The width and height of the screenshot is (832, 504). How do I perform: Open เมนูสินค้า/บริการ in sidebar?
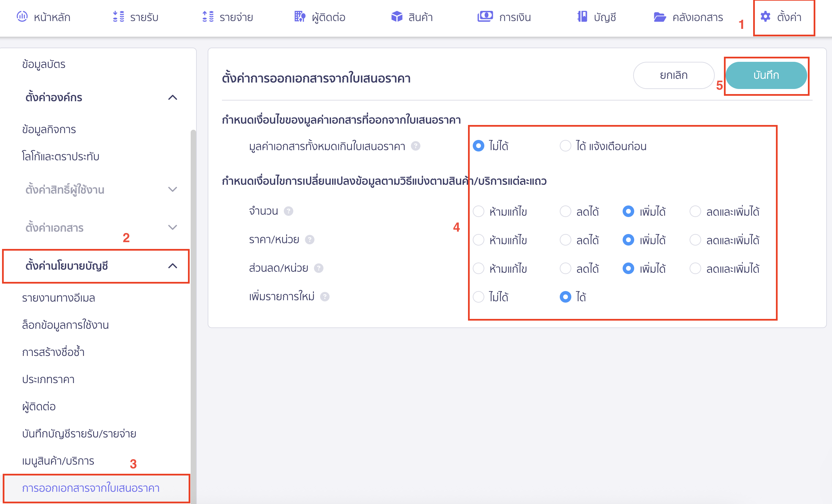click(58, 461)
